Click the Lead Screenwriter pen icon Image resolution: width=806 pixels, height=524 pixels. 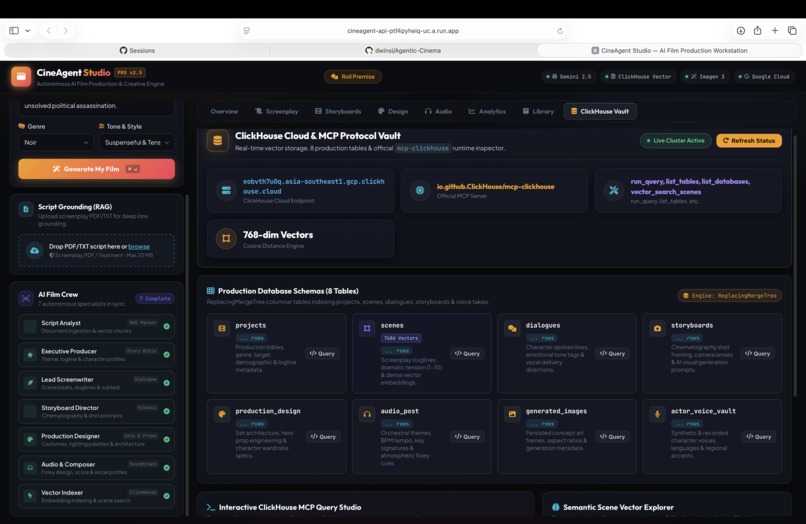tap(30, 383)
